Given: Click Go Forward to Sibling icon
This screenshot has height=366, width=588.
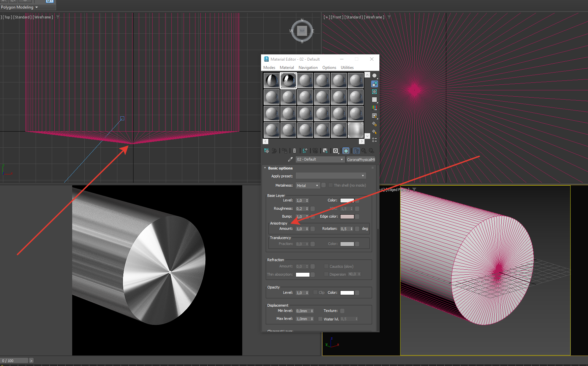Looking at the screenshot, I should pyautogui.click(x=371, y=151).
